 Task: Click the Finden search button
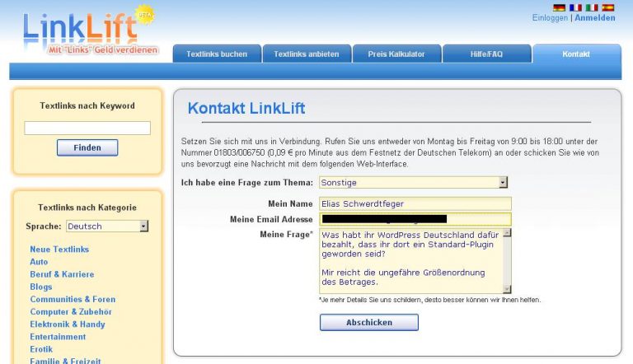click(x=87, y=148)
